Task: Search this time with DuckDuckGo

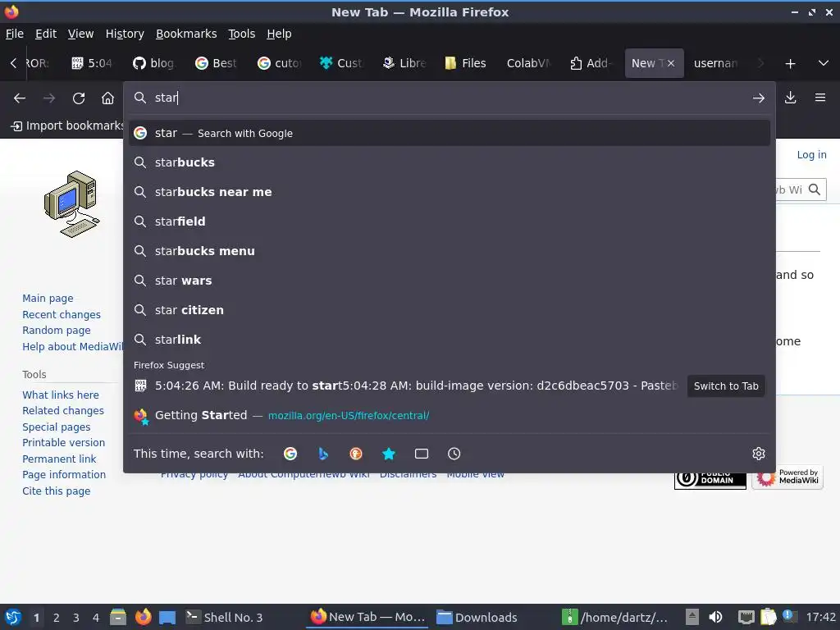Action: [356, 454]
